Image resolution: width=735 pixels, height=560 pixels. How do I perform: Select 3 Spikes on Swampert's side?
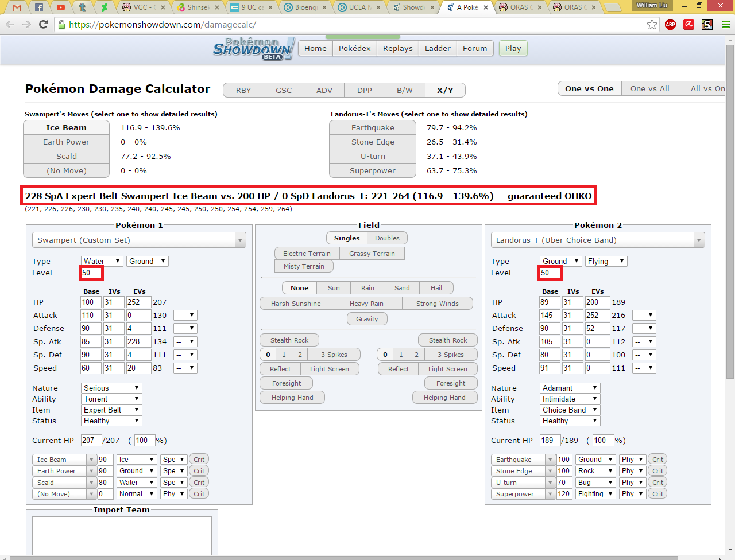click(334, 355)
